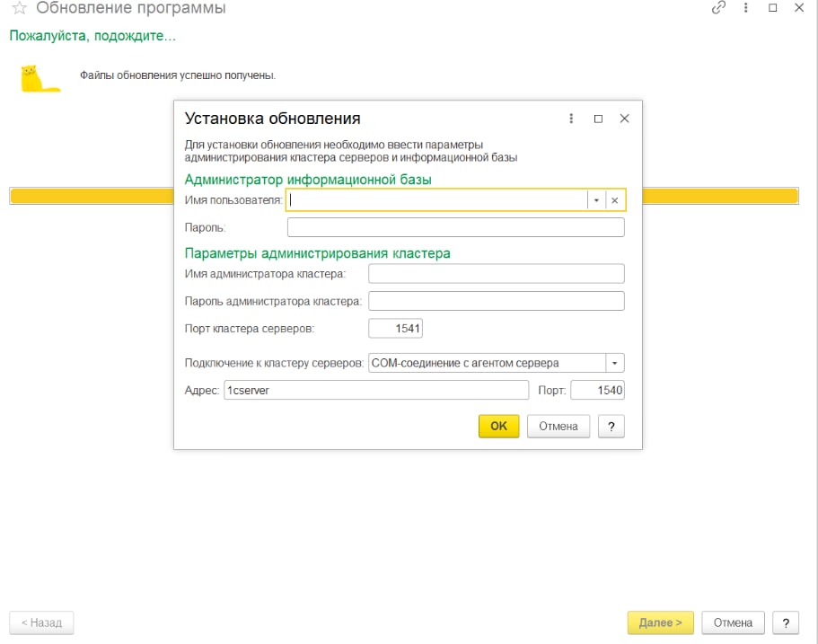Click Отмена in Установка обновления dialog

[559, 427]
